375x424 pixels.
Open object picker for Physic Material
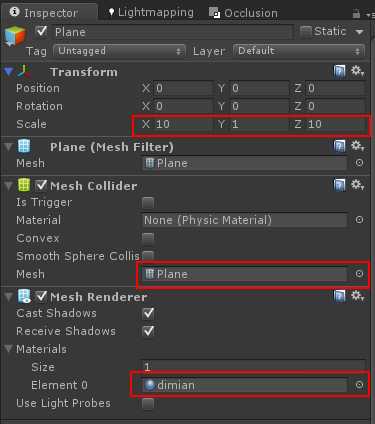(359, 220)
